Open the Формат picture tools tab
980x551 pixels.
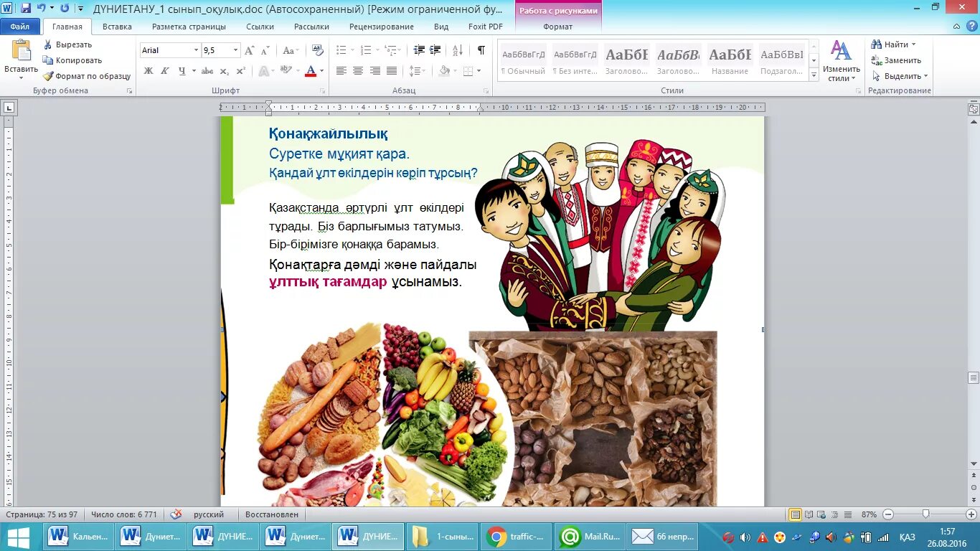[x=557, y=27]
